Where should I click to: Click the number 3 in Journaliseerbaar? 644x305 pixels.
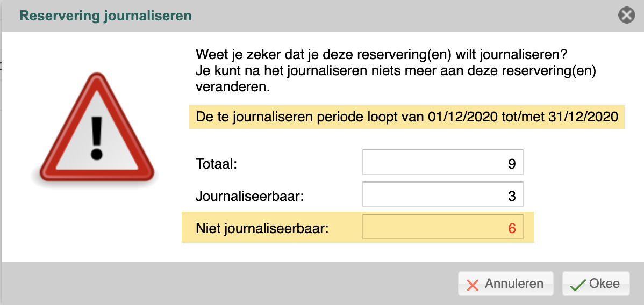tap(512, 196)
